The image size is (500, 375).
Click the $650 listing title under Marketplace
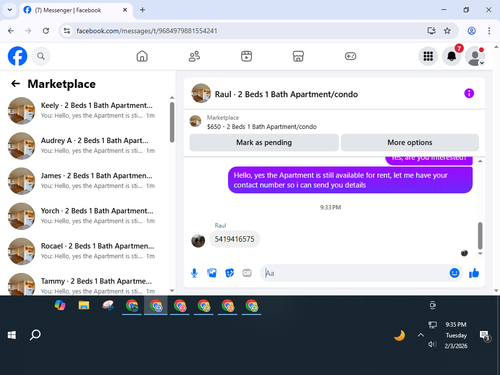pos(262,127)
